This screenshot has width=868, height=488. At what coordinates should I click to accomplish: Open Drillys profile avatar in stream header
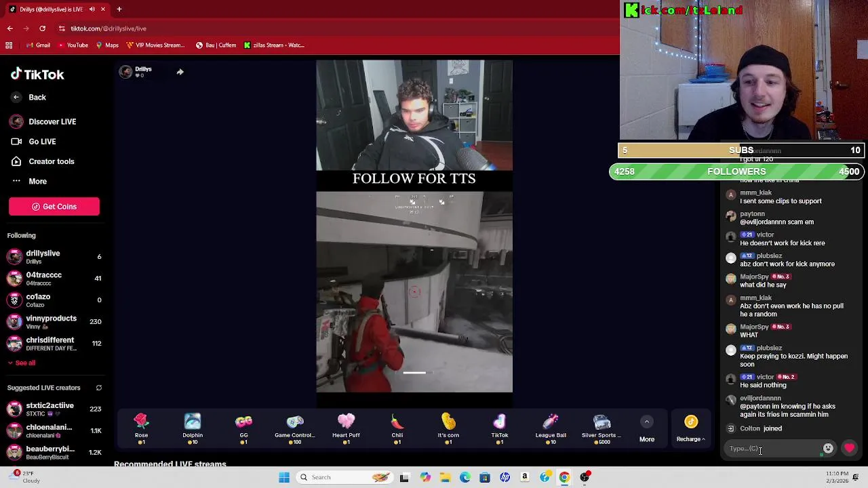125,72
